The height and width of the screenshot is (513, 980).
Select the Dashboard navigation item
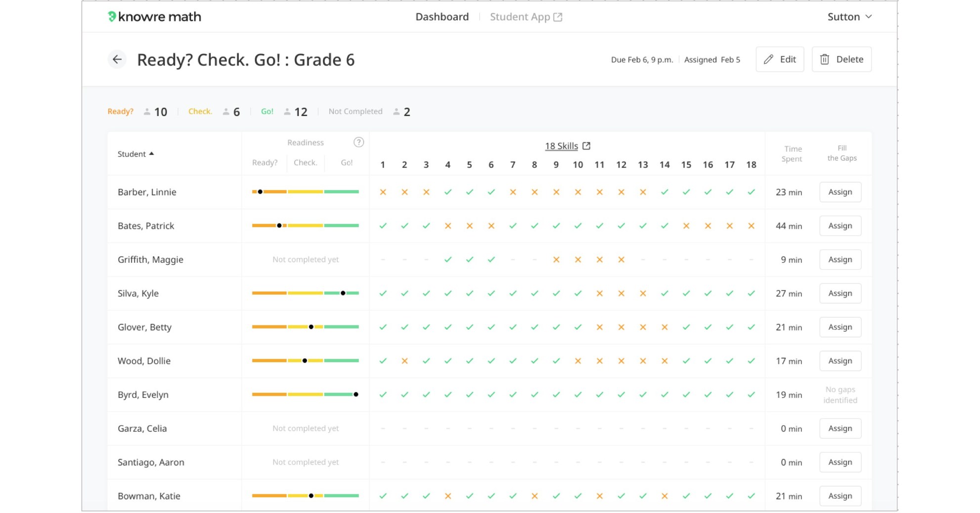[x=442, y=16]
